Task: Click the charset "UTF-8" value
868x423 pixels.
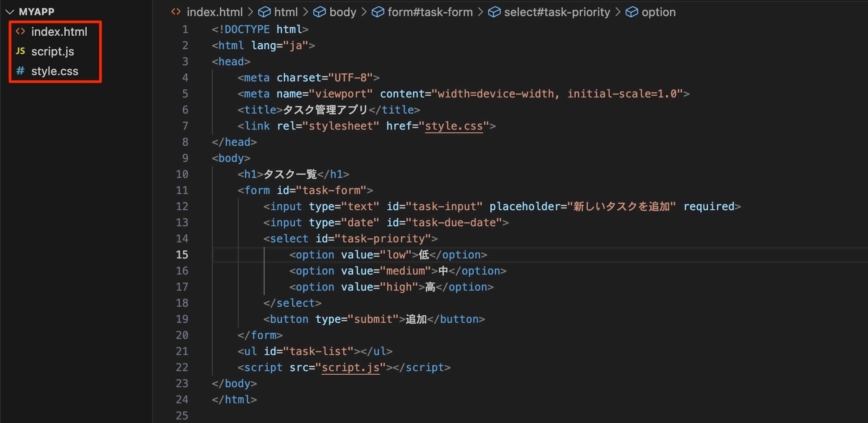Action: (350, 78)
